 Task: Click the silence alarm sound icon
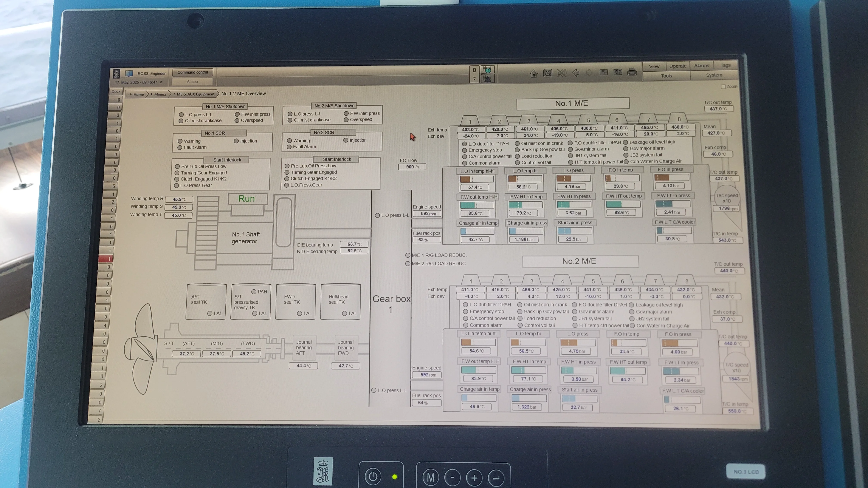pos(562,73)
